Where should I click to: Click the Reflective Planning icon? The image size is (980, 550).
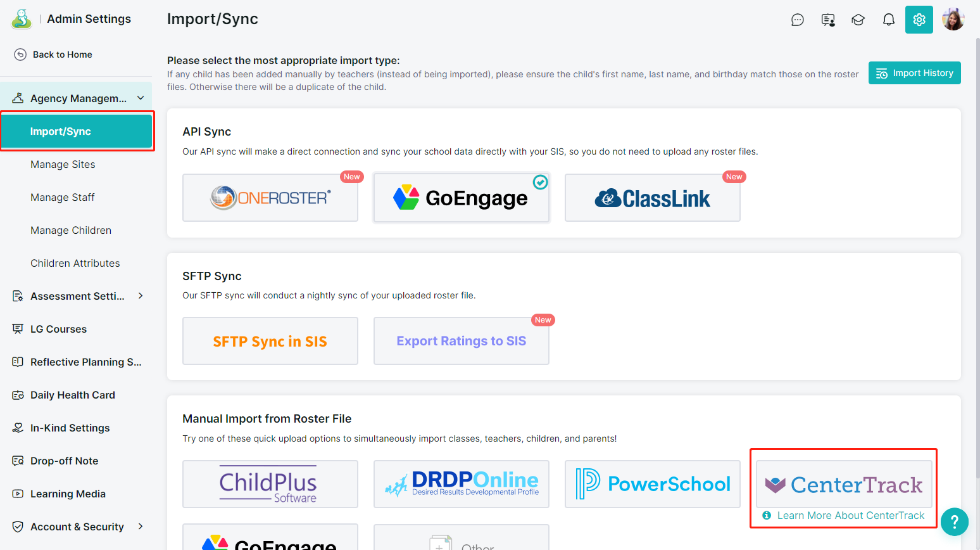(18, 362)
